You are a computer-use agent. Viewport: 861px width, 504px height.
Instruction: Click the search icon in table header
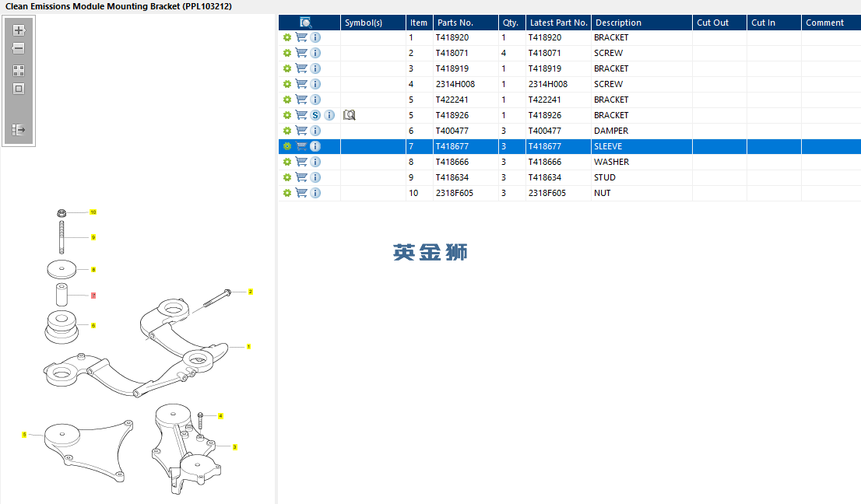(306, 23)
